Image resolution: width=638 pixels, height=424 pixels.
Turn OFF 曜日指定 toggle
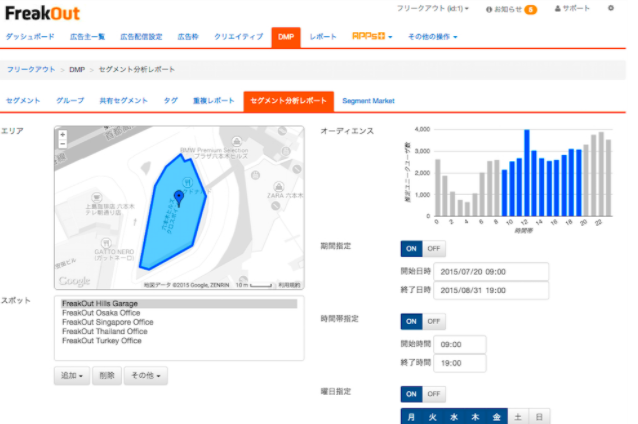tap(434, 394)
